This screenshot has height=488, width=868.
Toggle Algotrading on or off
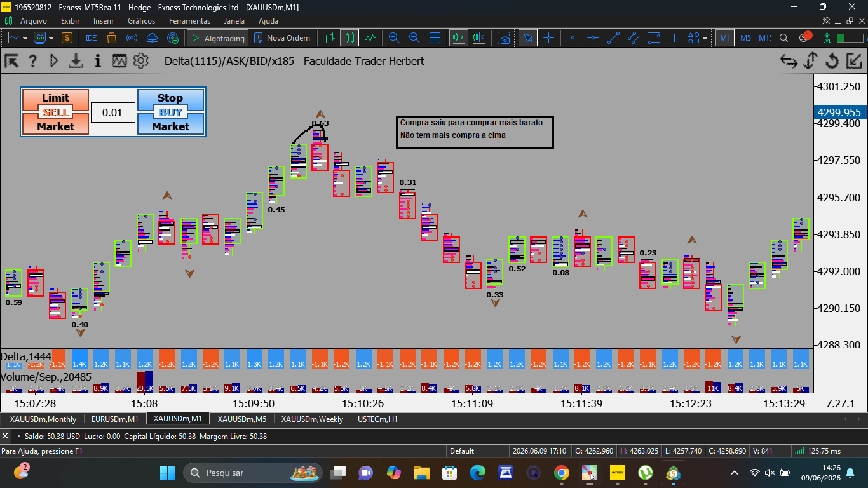217,38
